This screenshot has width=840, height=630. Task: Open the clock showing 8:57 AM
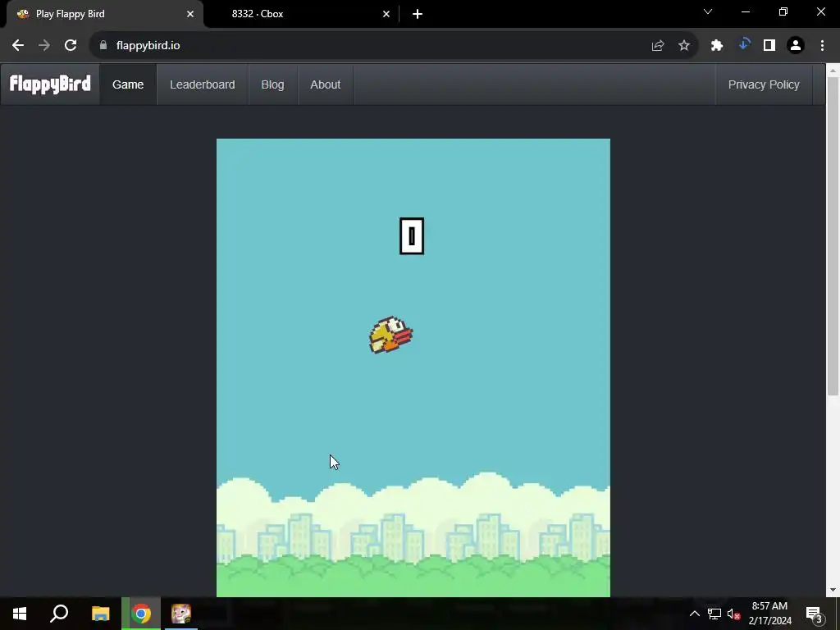pyautogui.click(x=769, y=614)
